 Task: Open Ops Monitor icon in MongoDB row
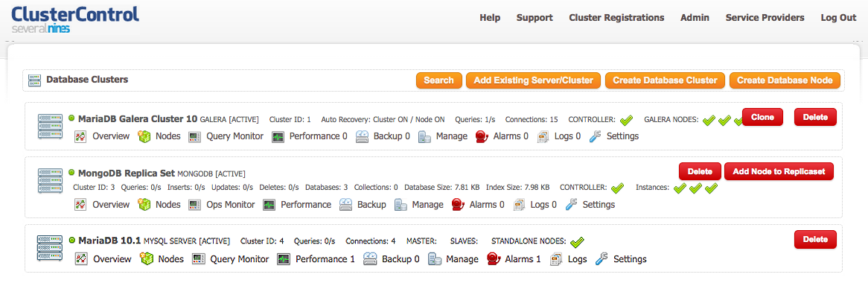pos(195,205)
